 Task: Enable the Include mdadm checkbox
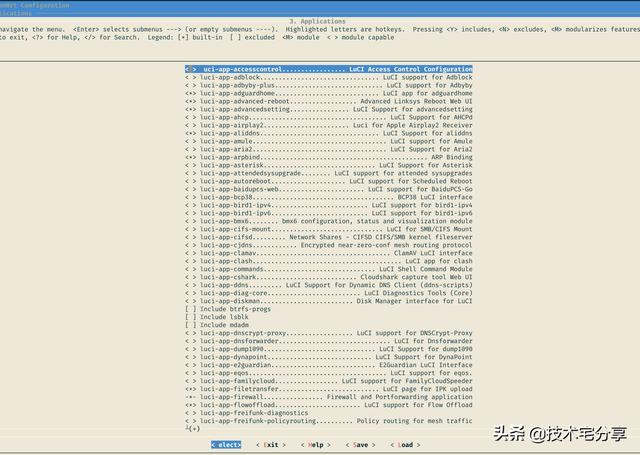click(x=191, y=325)
